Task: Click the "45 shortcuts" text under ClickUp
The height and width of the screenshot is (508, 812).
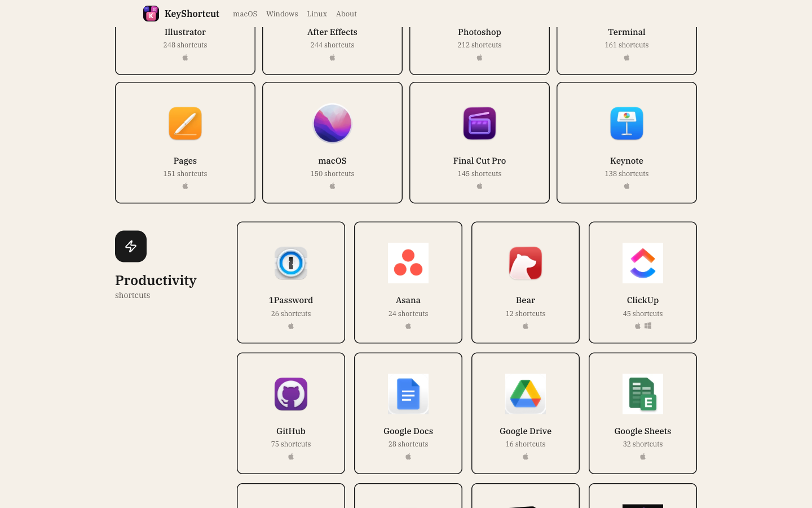Action: coord(643,314)
